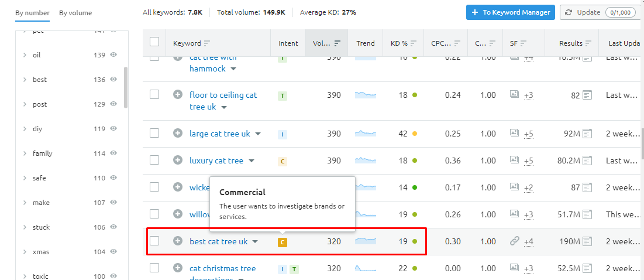Click plus icon on the 'wicke' keyword row
Viewport: 644px width, 280px height.
177,187
